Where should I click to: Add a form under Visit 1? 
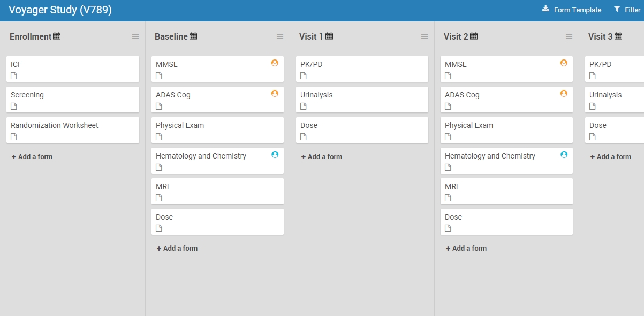pos(322,157)
